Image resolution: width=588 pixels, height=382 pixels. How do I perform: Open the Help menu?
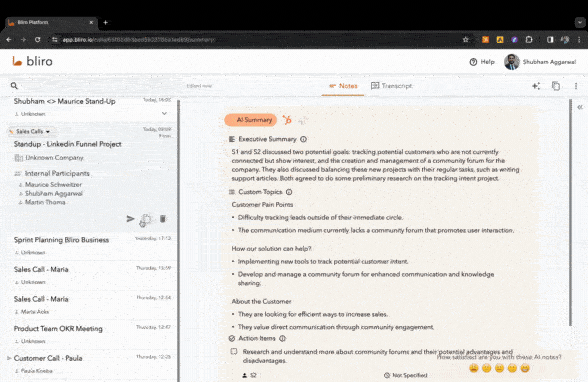(x=482, y=62)
